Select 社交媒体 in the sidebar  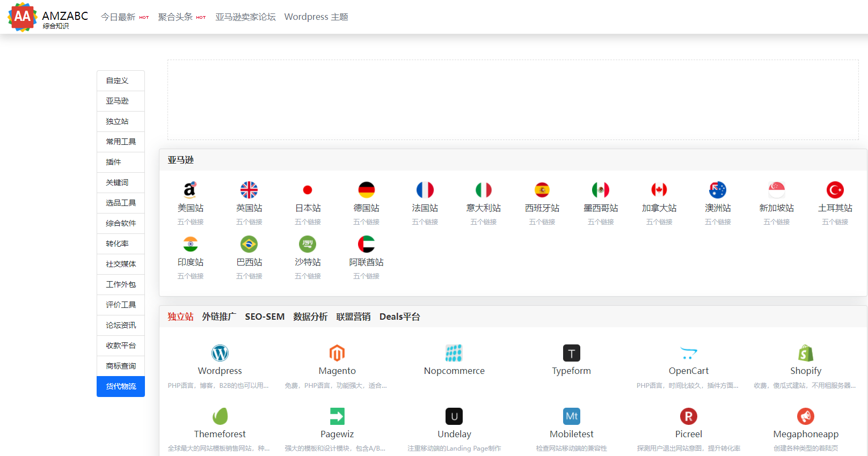click(121, 264)
